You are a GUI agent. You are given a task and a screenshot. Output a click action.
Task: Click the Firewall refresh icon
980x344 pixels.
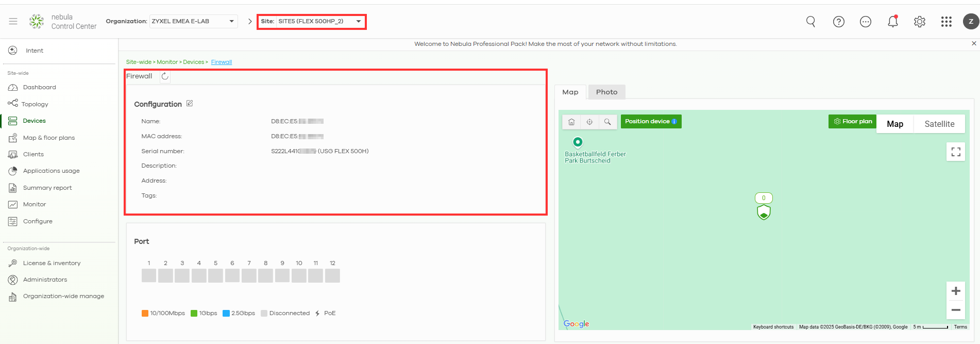(x=165, y=76)
